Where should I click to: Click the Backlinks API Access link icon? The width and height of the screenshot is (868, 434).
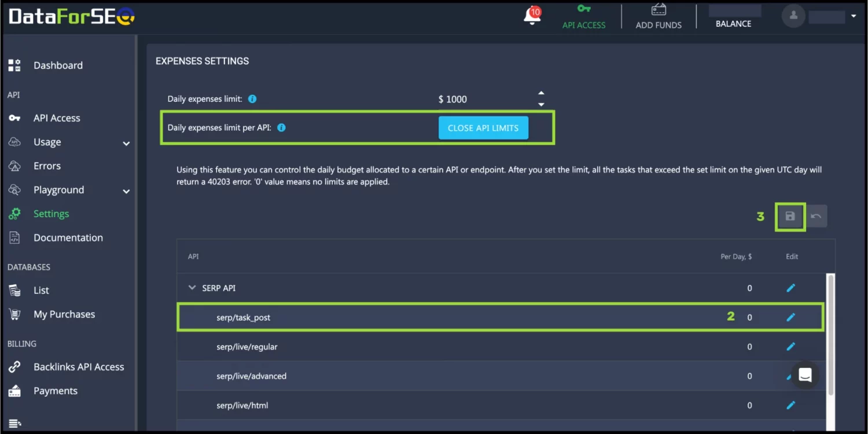[14, 367]
